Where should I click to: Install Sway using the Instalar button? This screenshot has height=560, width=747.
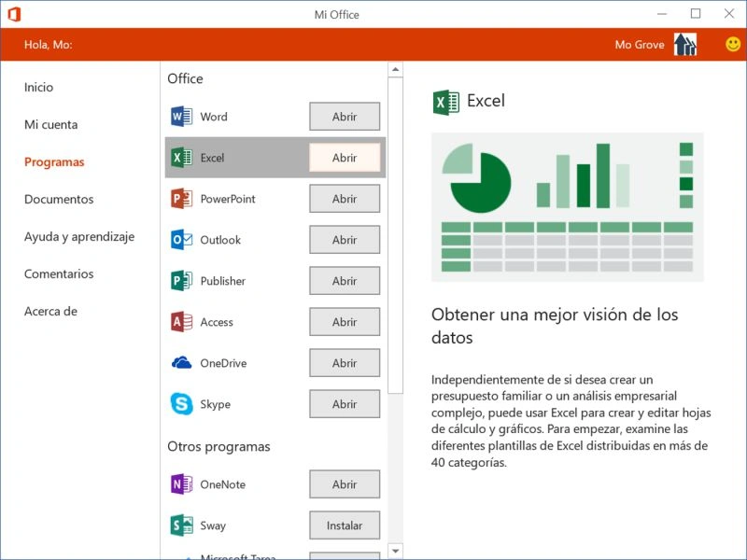tap(345, 525)
